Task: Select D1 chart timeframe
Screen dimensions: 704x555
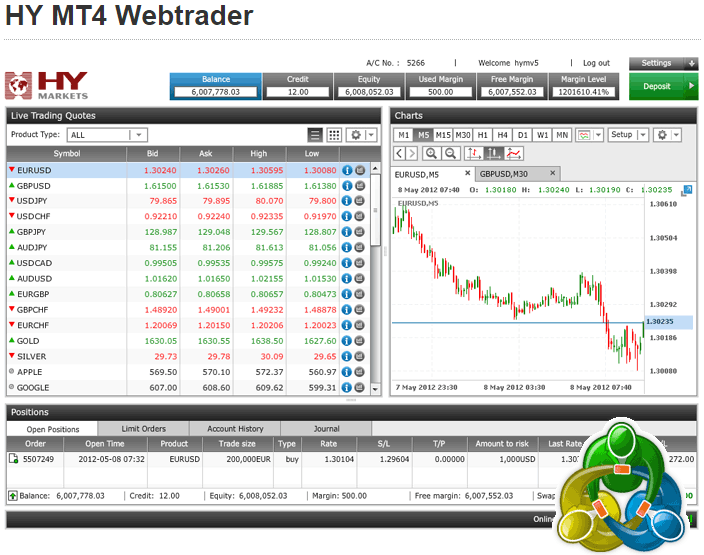Action: 523,135
